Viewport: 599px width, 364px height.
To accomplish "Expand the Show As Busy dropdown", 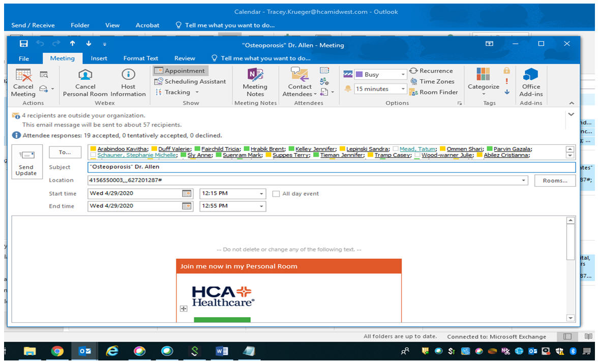I will coord(403,75).
